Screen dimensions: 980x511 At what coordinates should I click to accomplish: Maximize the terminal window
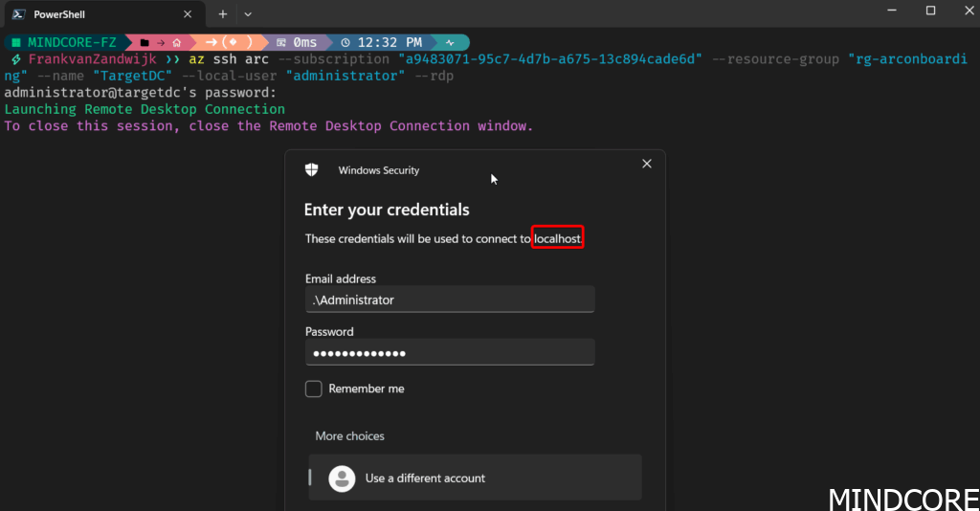point(930,11)
